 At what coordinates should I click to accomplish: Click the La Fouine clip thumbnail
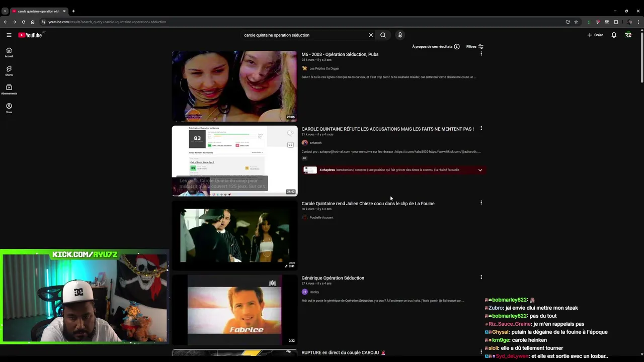[234, 235]
